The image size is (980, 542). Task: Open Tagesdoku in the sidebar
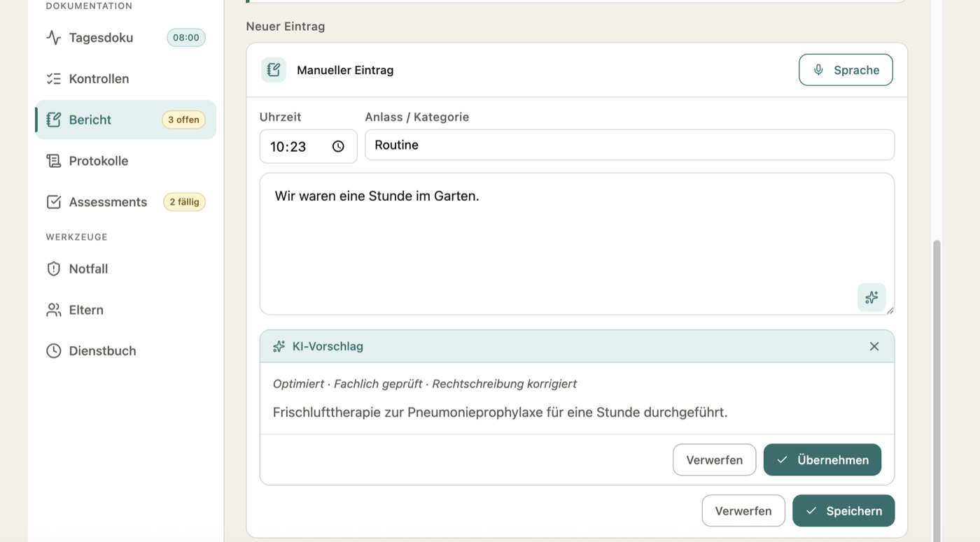point(126,38)
